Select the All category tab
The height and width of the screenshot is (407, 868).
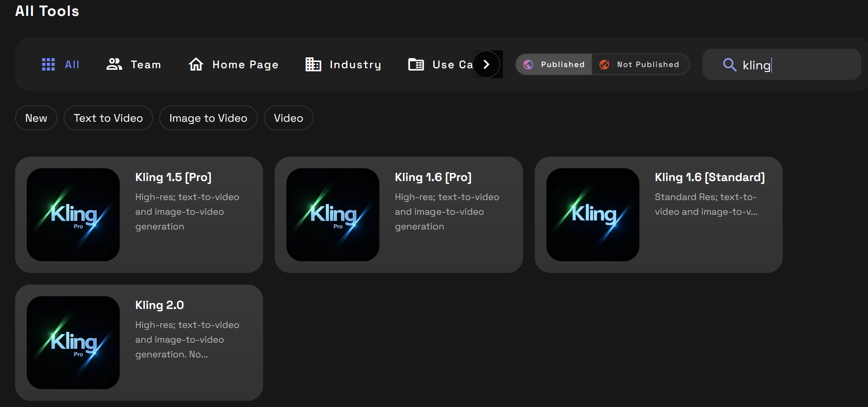point(61,64)
